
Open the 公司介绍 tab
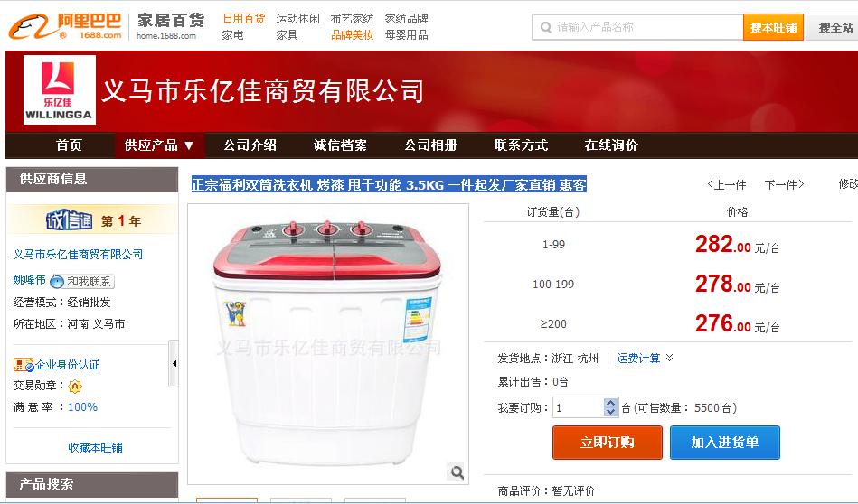[x=250, y=145]
